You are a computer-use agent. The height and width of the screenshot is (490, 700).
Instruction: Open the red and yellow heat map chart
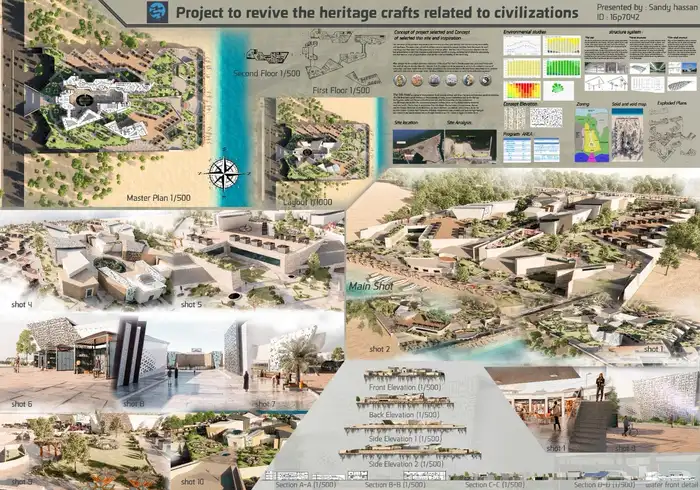tap(522, 91)
